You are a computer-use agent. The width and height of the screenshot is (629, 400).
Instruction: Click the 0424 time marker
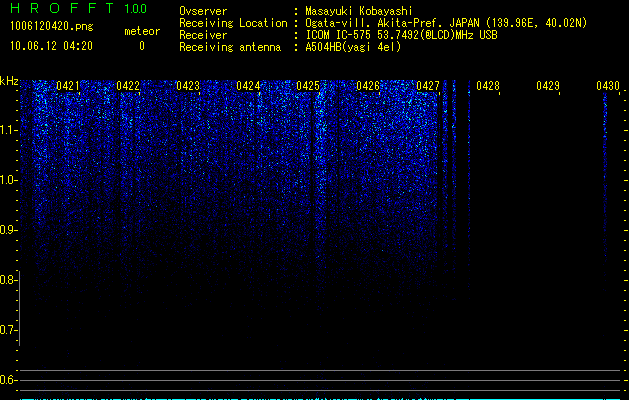[x=248, y=86]
